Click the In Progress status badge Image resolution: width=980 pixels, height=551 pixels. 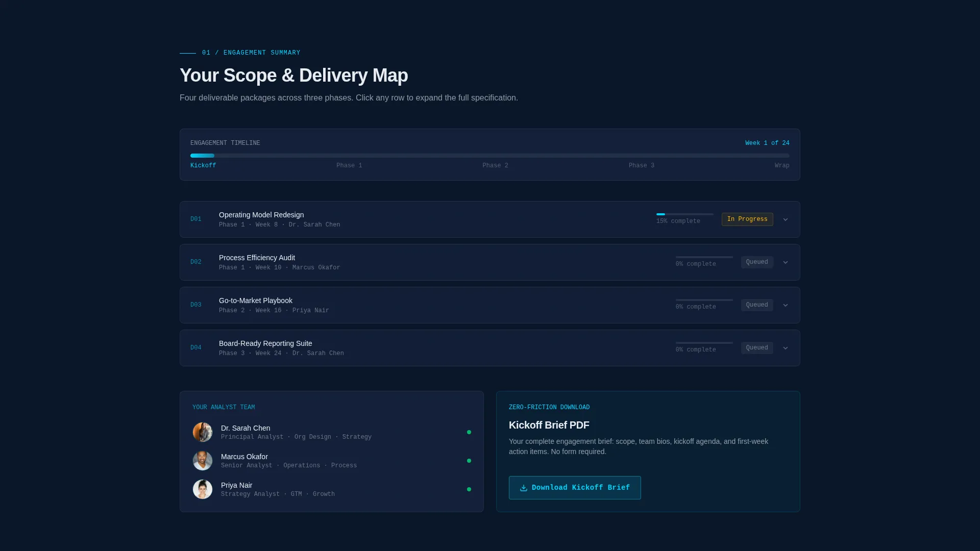click(747, 219)
